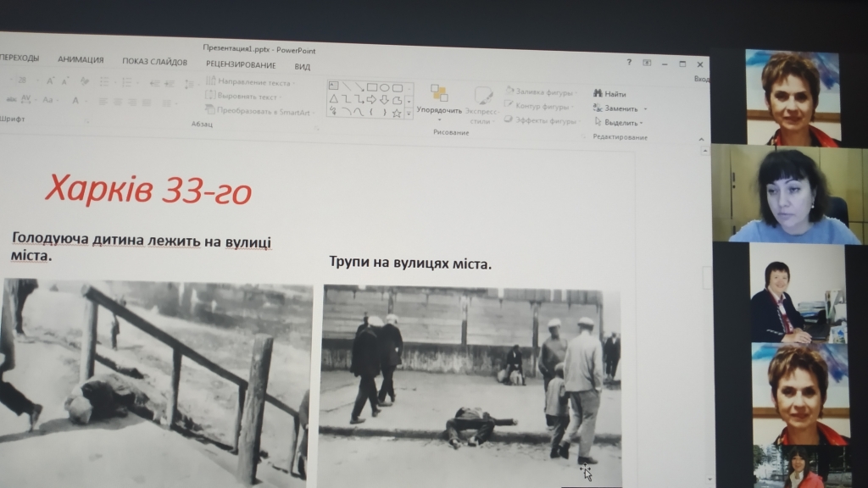868x488 pixels.
Task: Insert the 5-Point Star shape
Action: click(x=397, y=114)
